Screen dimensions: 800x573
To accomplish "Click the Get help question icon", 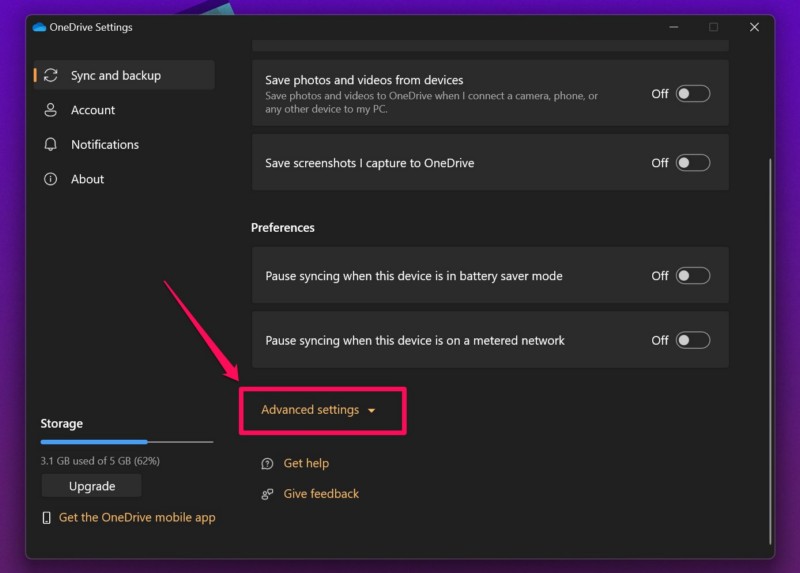I will point(267,464).
